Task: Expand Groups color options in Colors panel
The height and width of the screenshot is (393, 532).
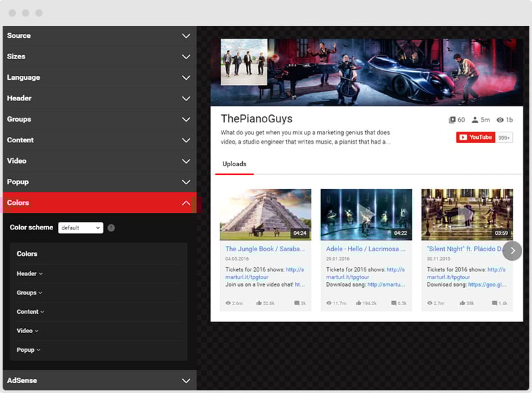Action: tap(29, 293)
